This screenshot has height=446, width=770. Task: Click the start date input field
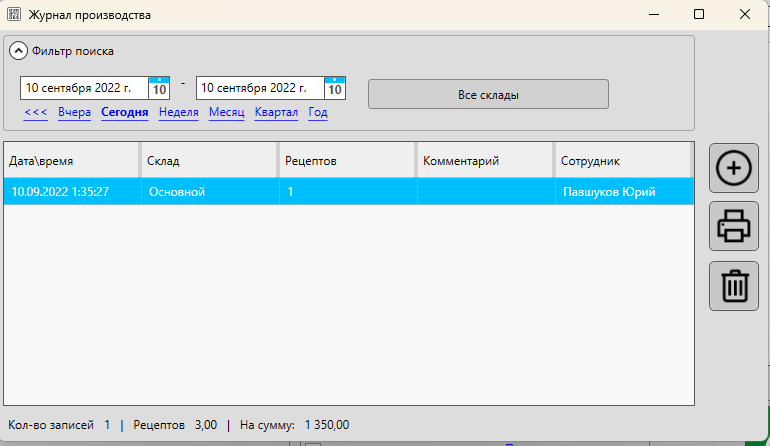[84, 88]
